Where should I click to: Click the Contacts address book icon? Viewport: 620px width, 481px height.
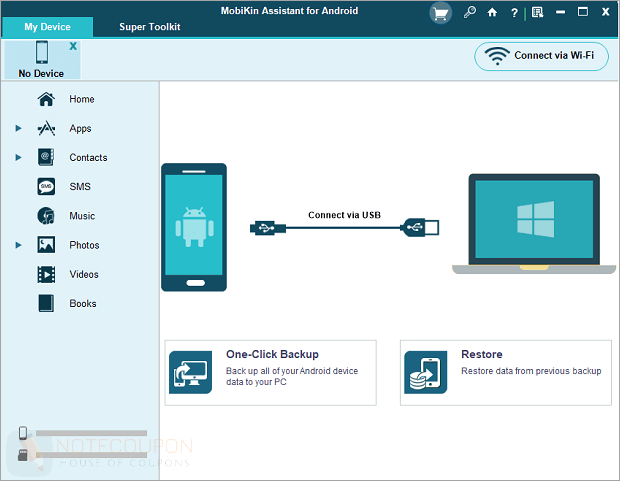click(x=46, y=157)
